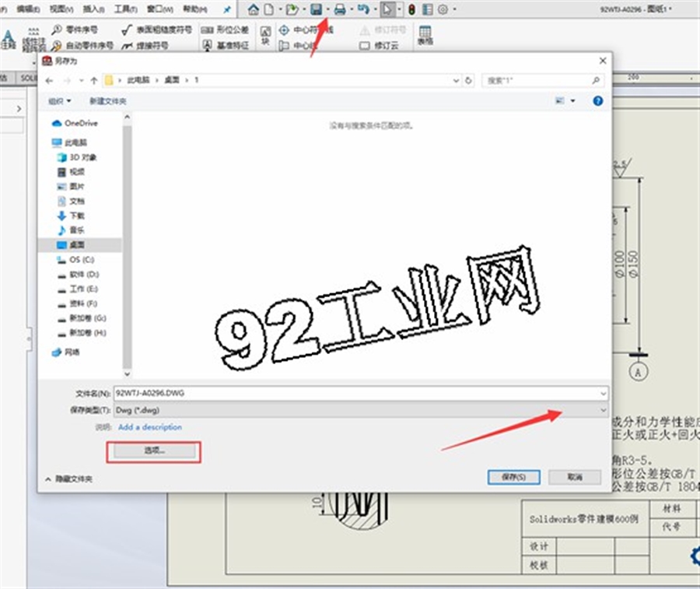Screen dimensions: 700x589
Task: Click the Print icon
Action: pos(340,9)
